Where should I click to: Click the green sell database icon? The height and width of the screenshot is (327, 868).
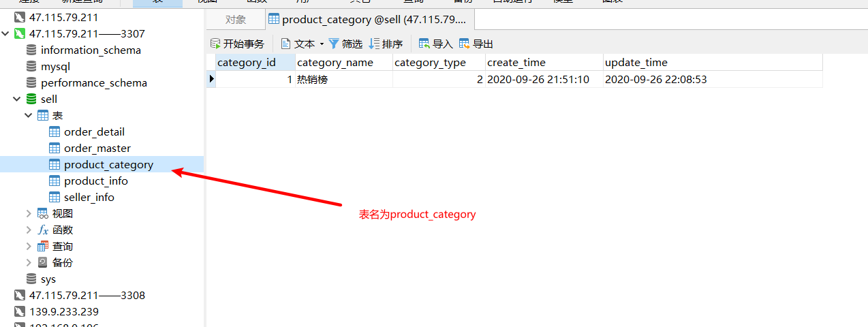(x=31, y=99)
